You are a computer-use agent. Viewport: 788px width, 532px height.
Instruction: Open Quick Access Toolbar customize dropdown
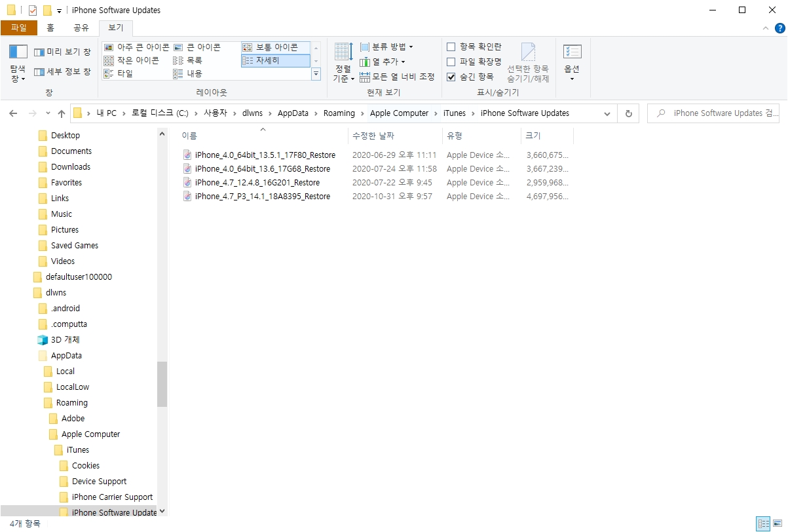click(59, 10)
